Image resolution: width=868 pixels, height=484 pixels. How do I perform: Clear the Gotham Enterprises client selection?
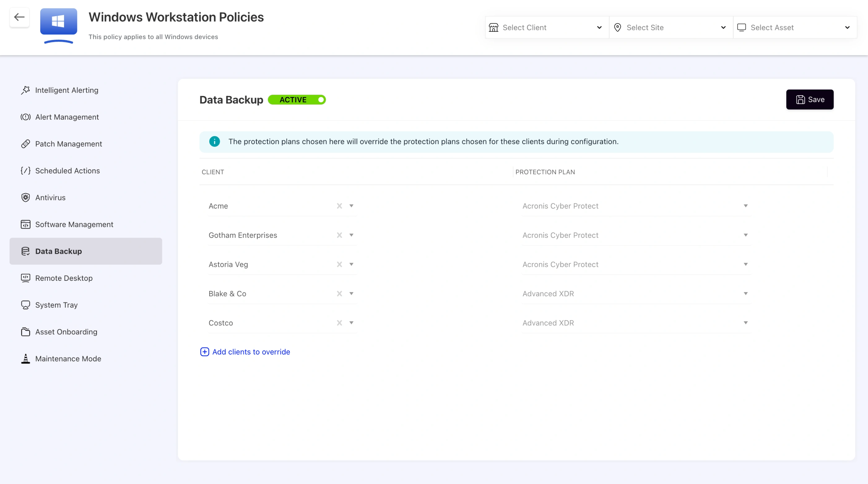coord(339,235)
